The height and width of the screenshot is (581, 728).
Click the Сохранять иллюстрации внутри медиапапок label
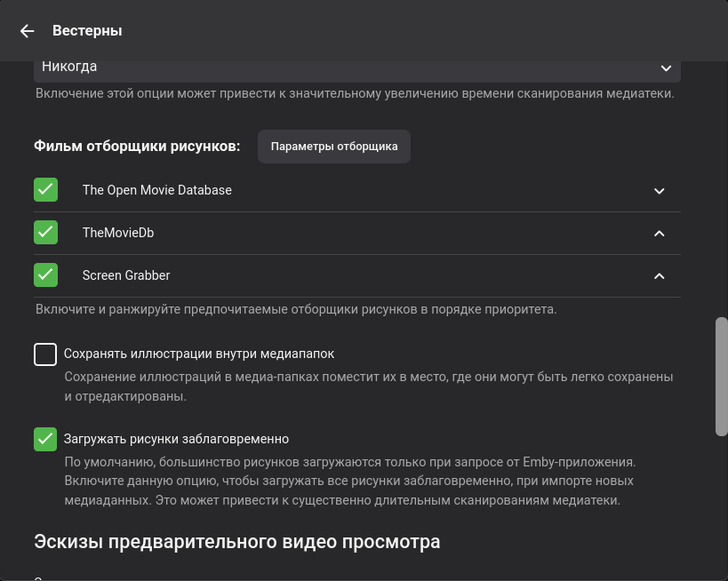199,354
